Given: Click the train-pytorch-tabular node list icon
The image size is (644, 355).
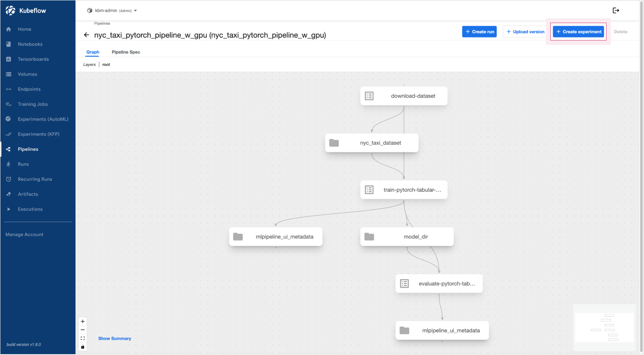Looking at the screenshot, I should tap(369, 190).
